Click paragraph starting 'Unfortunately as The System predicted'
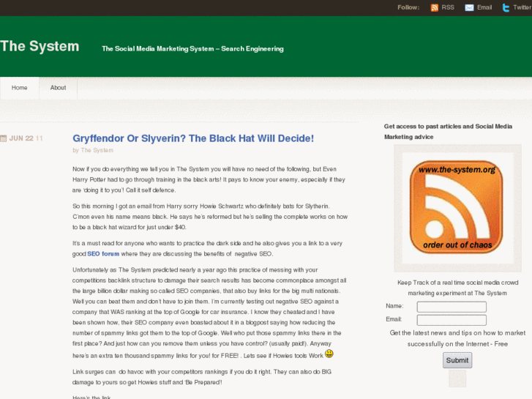Screen dimensions: 532x399 tap(209, 313)
